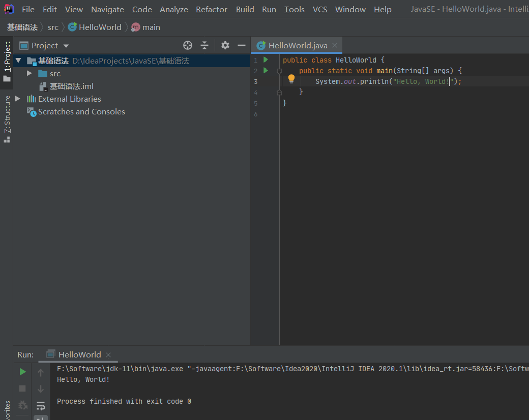The width and height of the screenshot is (529, 420).
Task: Hide the Project panel with minus icon
Action: 242,45
